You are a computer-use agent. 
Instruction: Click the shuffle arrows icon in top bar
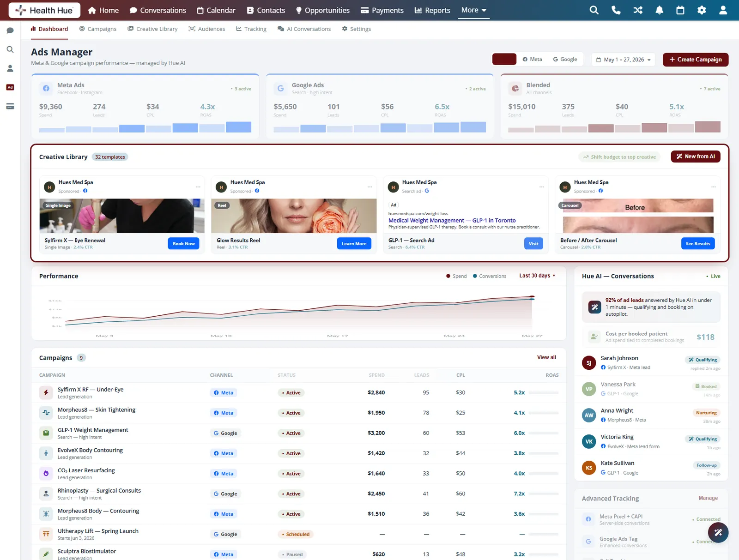point(638,10)
